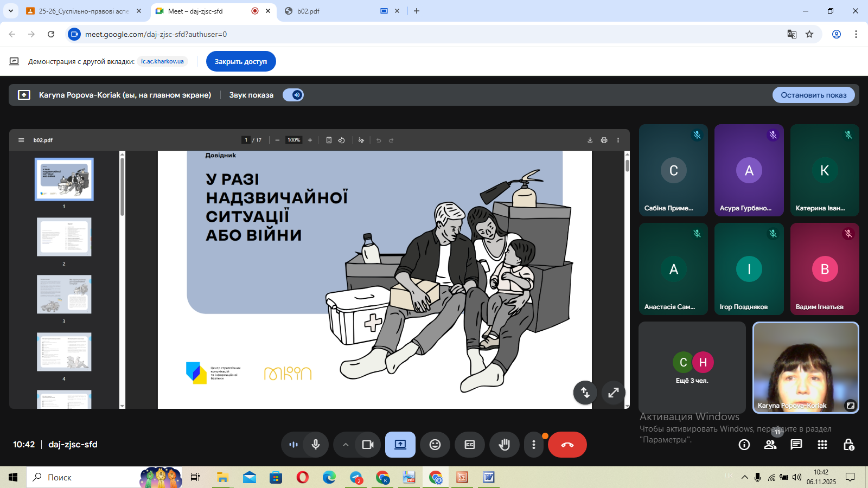Viewport: 868px width, 488px height.
Task: Open meeting details info icon
Action: coord(744,445)
